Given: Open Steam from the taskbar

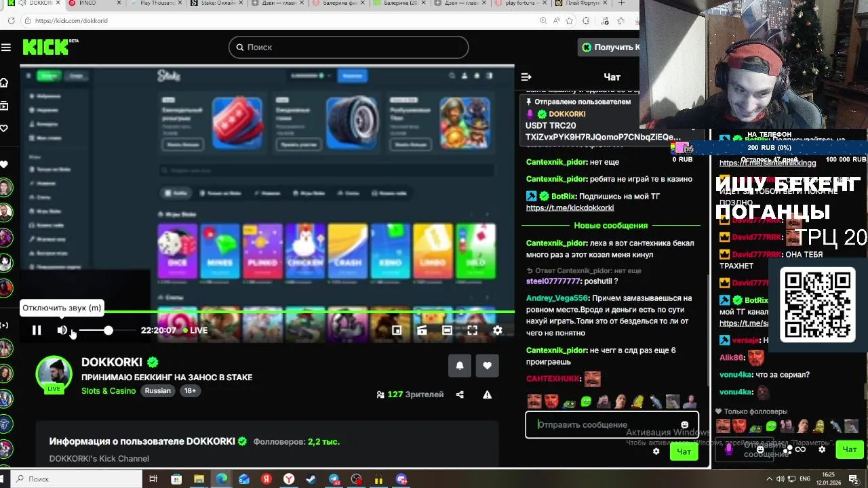Looking at the screenshot, I should [311, 479].
